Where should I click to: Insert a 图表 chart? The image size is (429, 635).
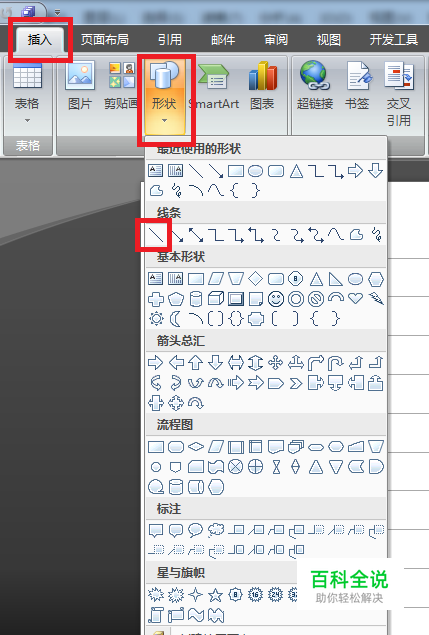click(263, 86)
